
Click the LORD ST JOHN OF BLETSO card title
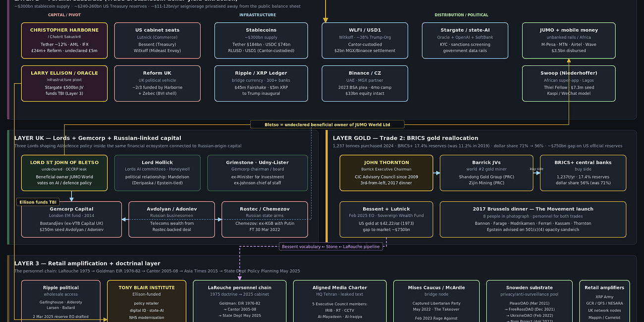pos(64,162)
